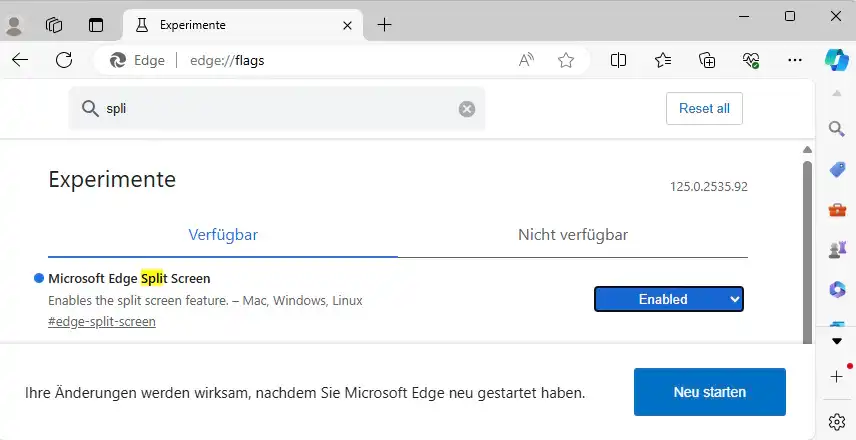The height and width of the screenshot is (440, 856).
Task: Open Browser essentials heart icon
Action: [751, 60]
